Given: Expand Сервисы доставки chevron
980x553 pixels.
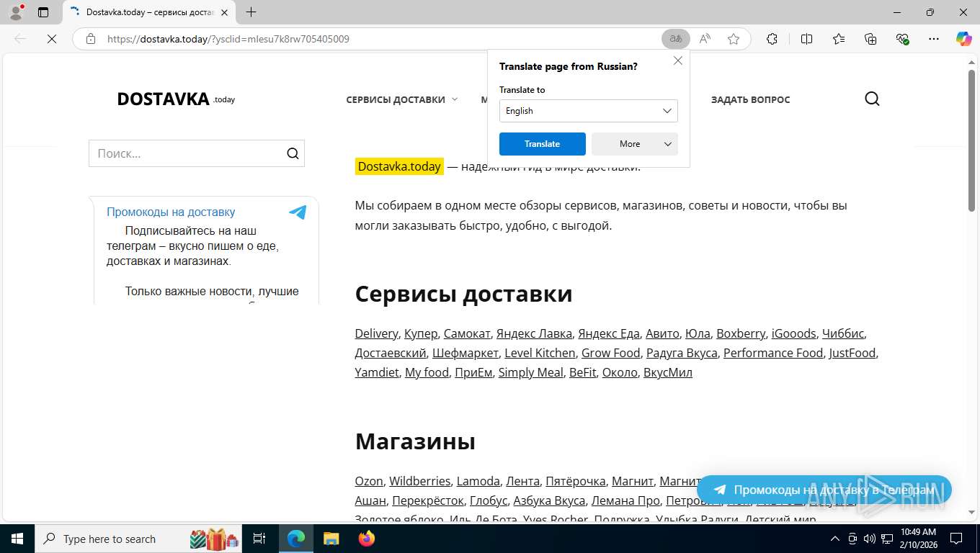Looking at the screenshot, I should click(455, 99).
